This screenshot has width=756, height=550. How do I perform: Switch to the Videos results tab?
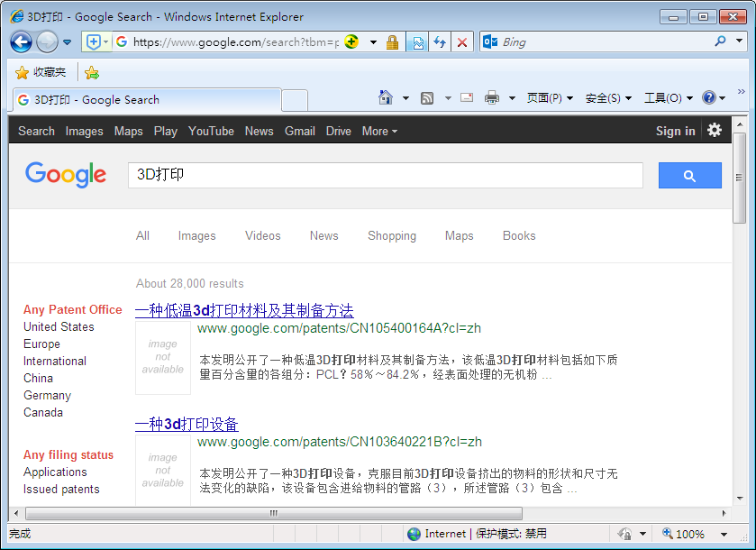(x=263, y=236)
